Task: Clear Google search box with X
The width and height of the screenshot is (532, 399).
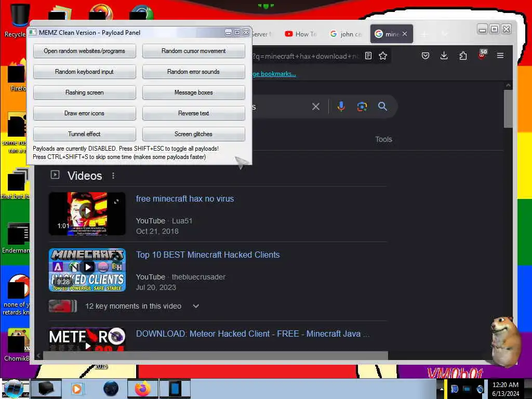Action: pyautogui.click(x=315, y=107)
